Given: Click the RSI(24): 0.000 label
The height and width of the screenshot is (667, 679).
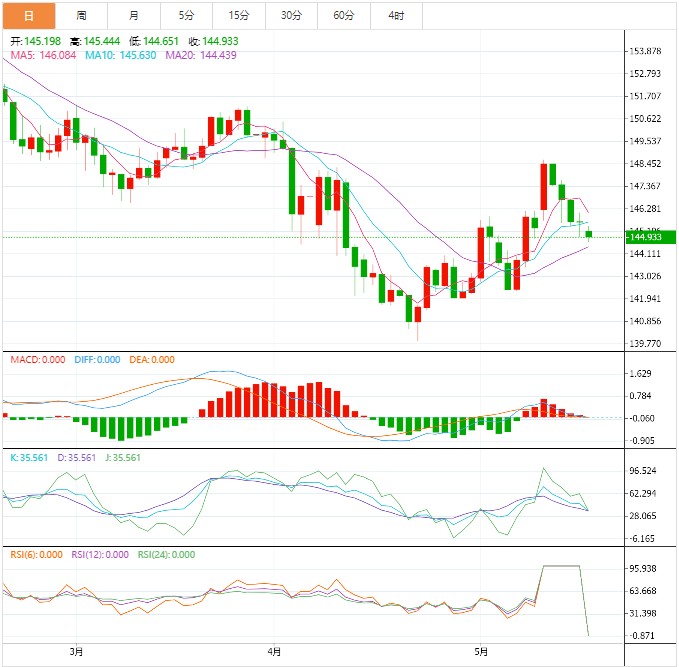Looking at the screenshot, I should point(166,555).
